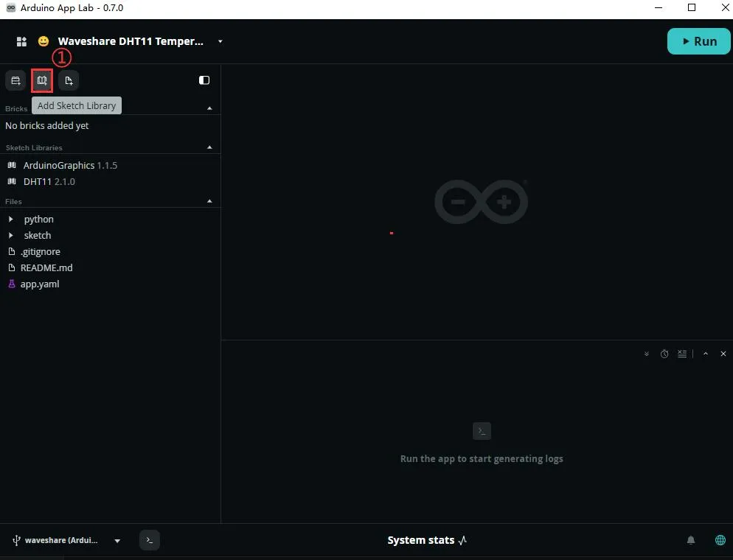Screen dimensions: 733x560
Task: Click the Add Brick icon
Action: tap(15, 80)
